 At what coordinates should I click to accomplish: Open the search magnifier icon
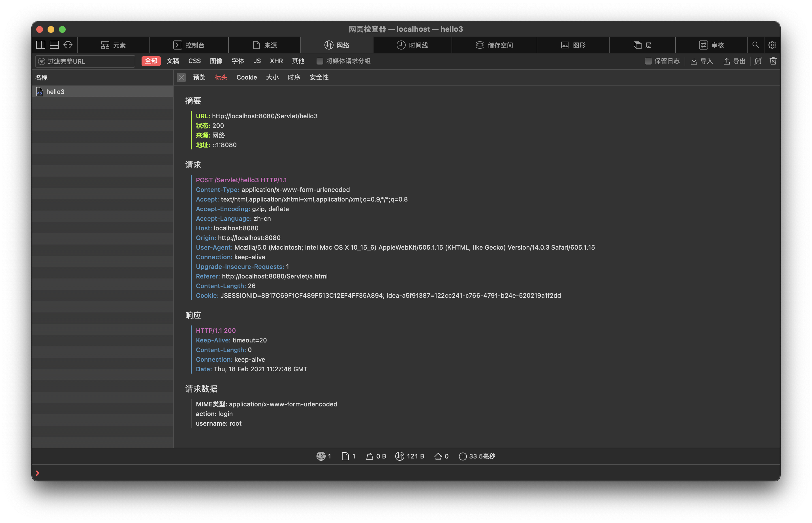[x=755, y=45]
